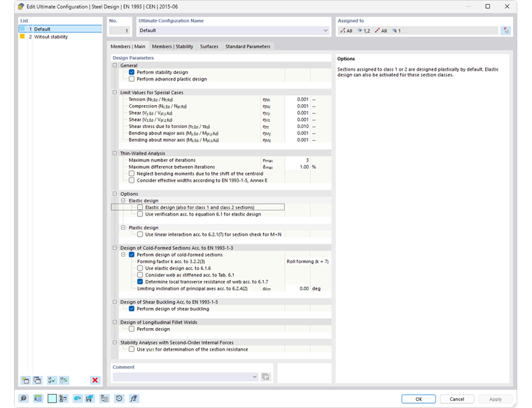The width and height of the screenshot is (532, 408).
Task: Click the Roll forming (k = 7) forming factor value
Action: click(x=308, y=262)
